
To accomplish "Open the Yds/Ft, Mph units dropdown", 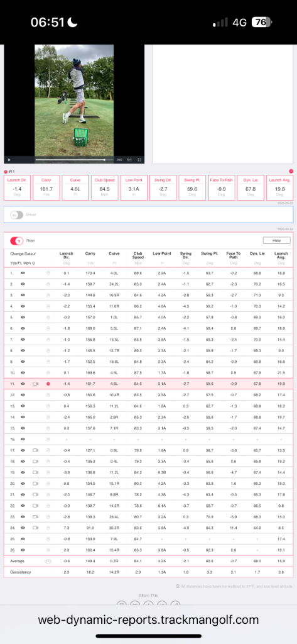I will coord(23,264).
